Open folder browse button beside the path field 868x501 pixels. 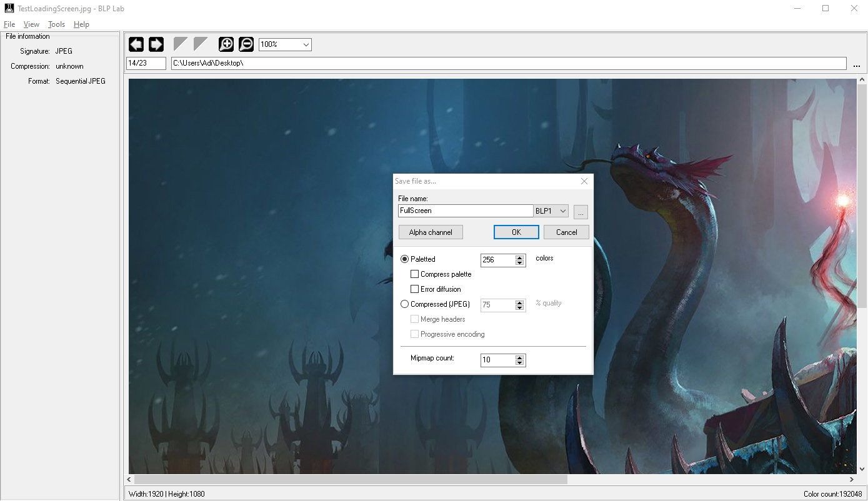tap(856, 64)
